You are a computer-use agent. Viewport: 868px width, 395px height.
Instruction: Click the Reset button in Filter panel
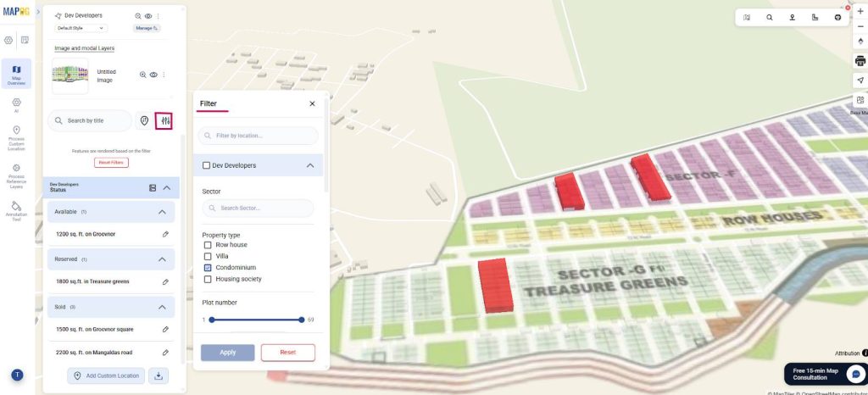click(288, 353)
